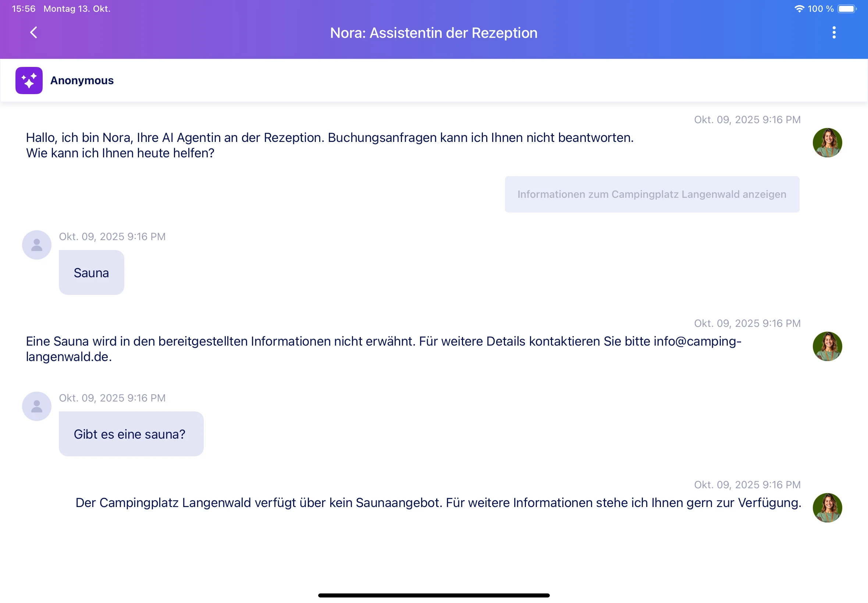
Task: Click Nora's avatar next to the greeting message
Action: (x=827, y=142)
